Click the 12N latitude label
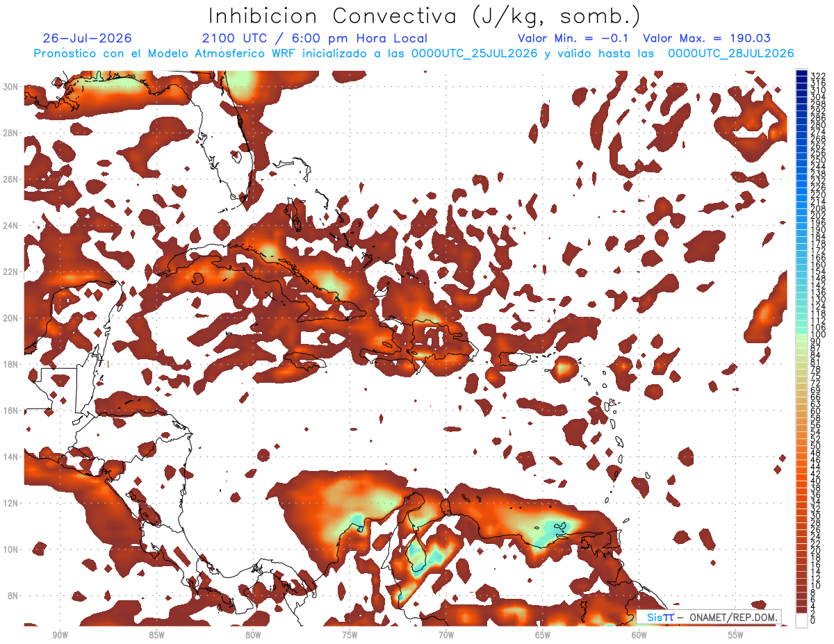Viewport: 834px width, 644px height. [11, 503]
